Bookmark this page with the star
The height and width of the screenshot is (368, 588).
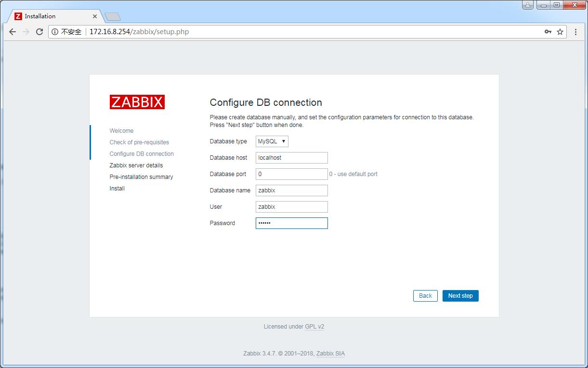tap(560, 32)
